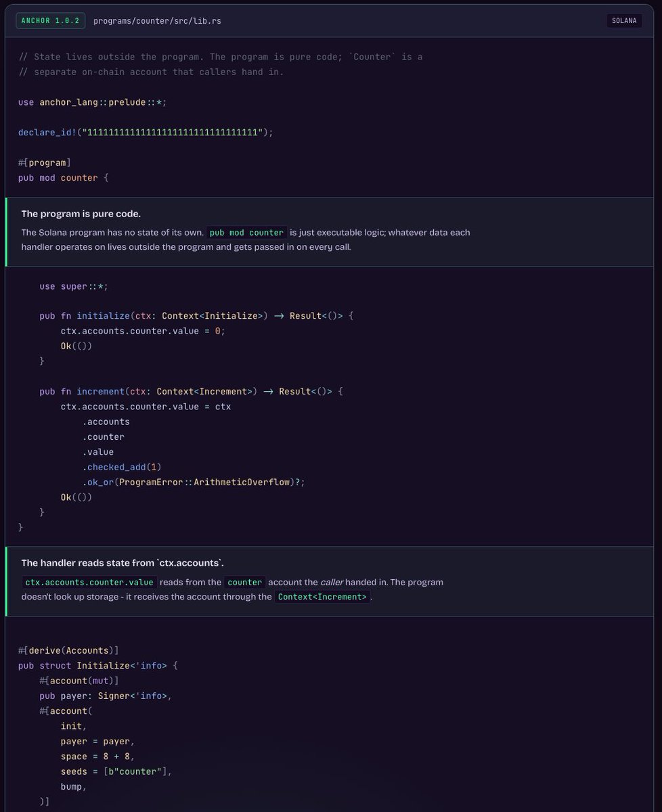Screen dimensions: 662x812
Task: Click the initialize function name
Action: click(100, 316)
